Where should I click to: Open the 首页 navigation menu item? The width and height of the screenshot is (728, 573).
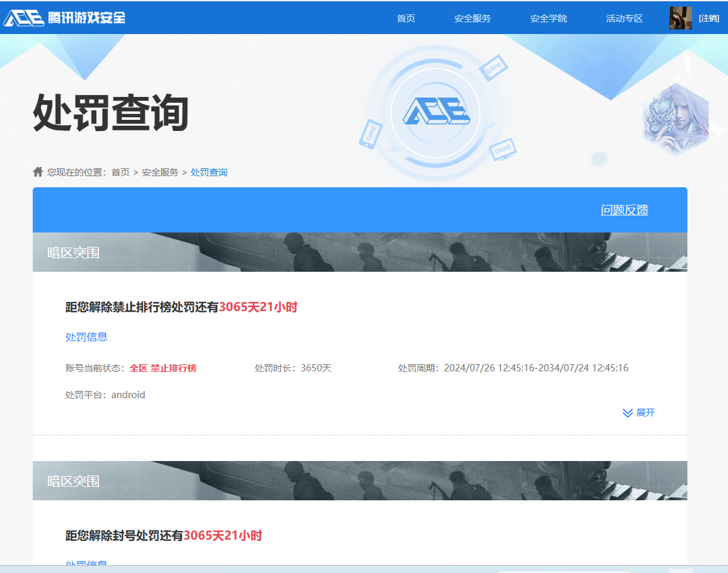pos(406,18)
